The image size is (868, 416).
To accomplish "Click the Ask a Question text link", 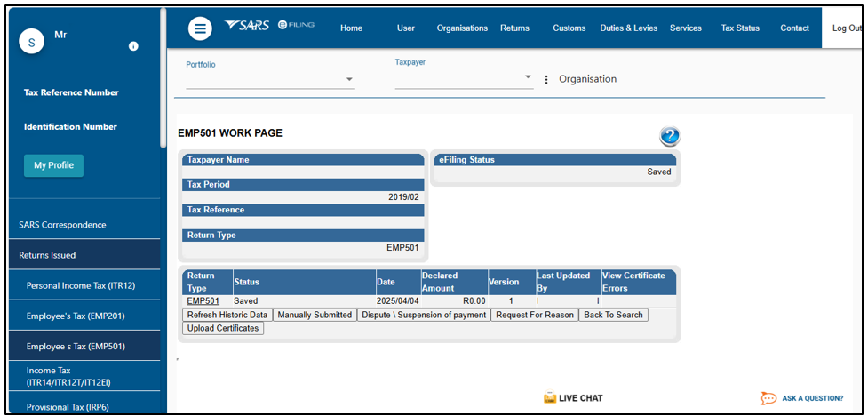I will point(813,398).
